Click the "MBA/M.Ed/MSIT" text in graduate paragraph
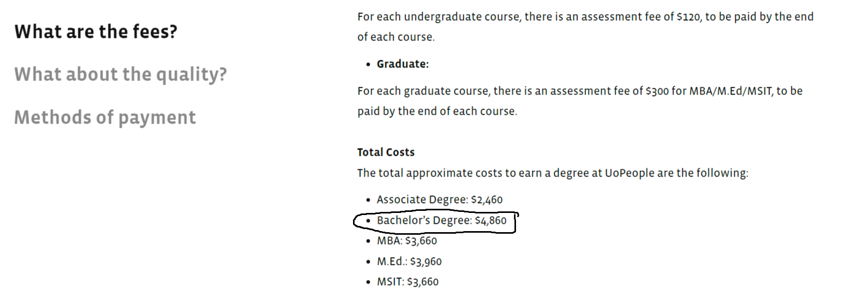868x295 pixels. click(x=730, y=91)
